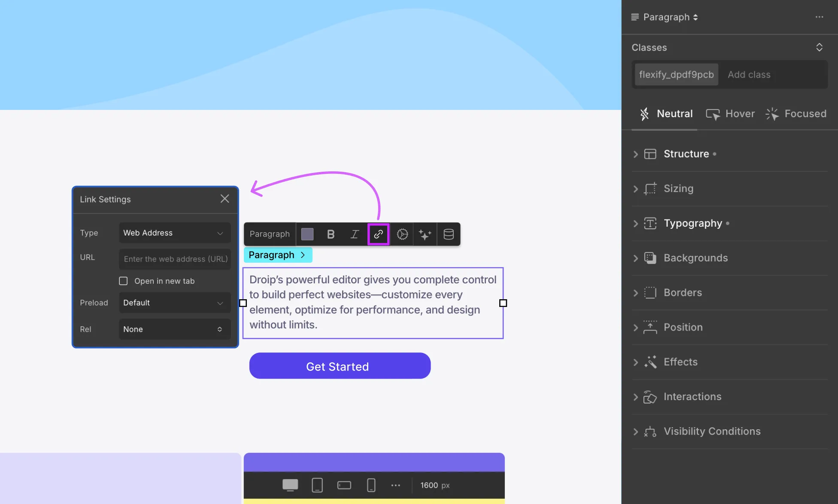838x504 pixels.
Task: Select the flexify_dpdf9pcb class chip
Action: [x=676, y=75]
